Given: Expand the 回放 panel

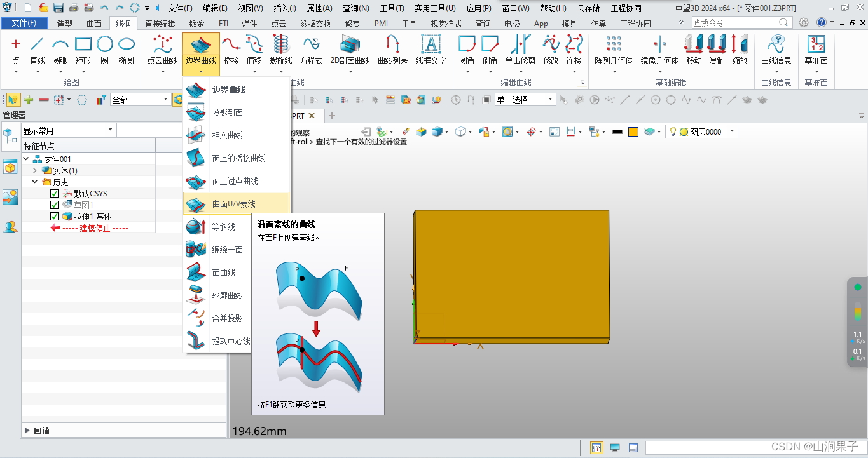Looking at the screenshot, I should point(27,431).
